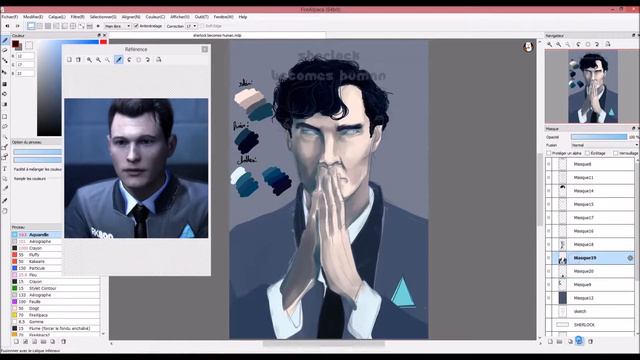Viewport: 640px width, 360px height.
Task: Select sherlock becomes human.mdp document tab
Action: (217, 36)
